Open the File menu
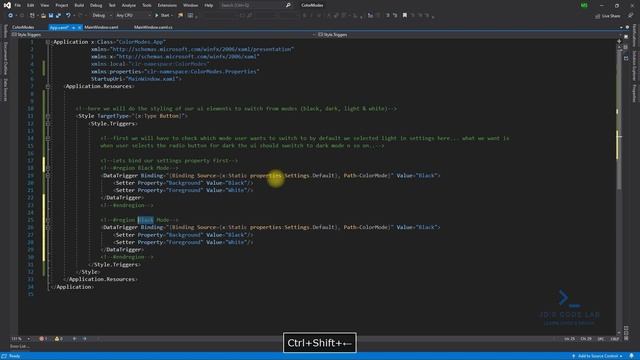 click(18, 5)
